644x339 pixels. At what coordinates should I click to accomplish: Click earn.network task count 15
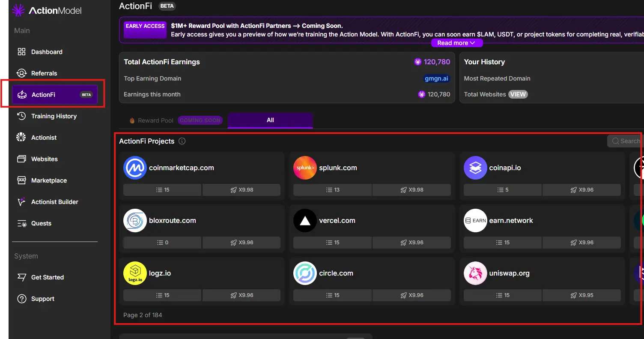pyautogui.click(x=503, y=243)
